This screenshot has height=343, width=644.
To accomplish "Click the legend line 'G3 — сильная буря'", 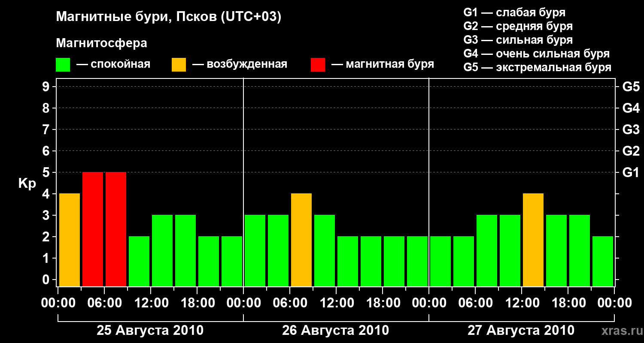I will pyautogui.click(x=518, y=40).
